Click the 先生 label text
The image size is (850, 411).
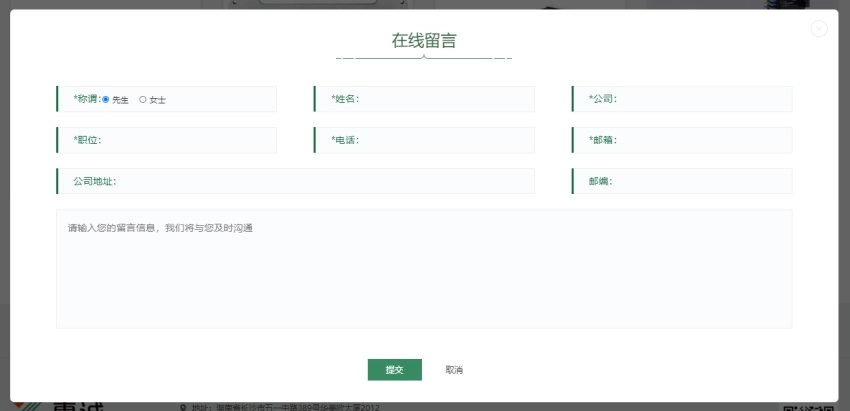(121, 100)
